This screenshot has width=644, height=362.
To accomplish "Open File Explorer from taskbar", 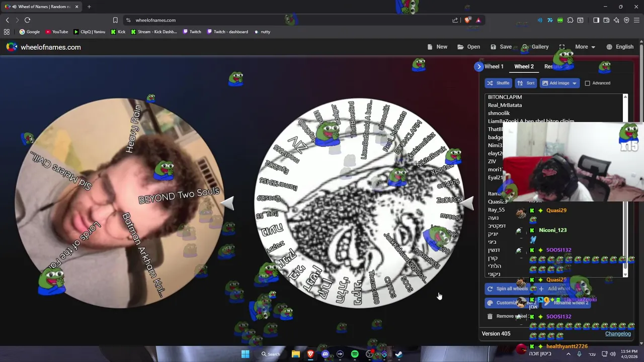I will (296, 354).
